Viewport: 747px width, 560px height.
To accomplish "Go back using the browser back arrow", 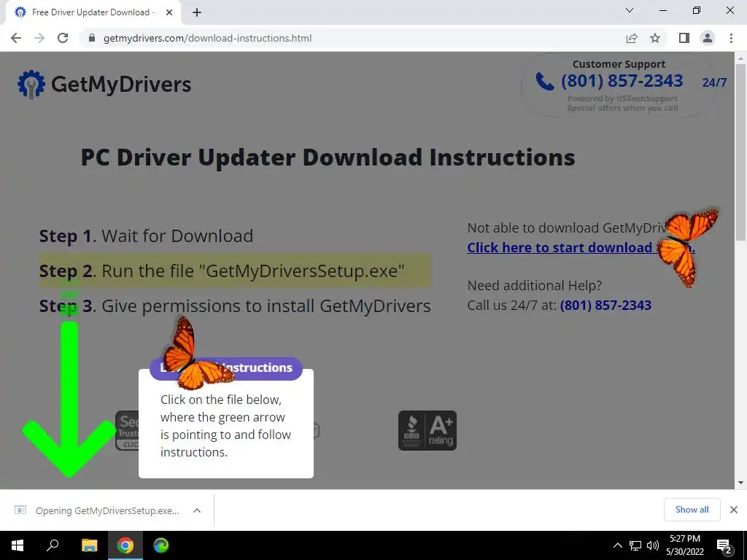I will [x=16, y=38].
